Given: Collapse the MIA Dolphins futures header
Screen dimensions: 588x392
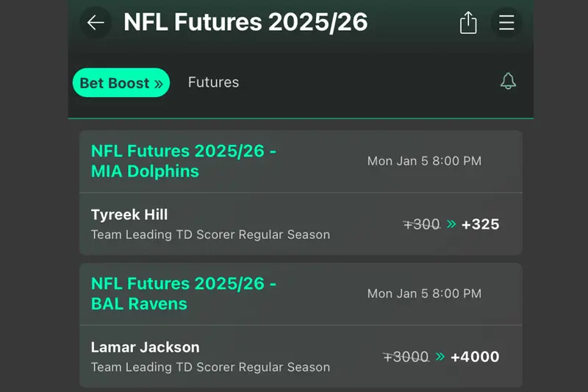Looking at the screenshot, I should pos(184,162).
